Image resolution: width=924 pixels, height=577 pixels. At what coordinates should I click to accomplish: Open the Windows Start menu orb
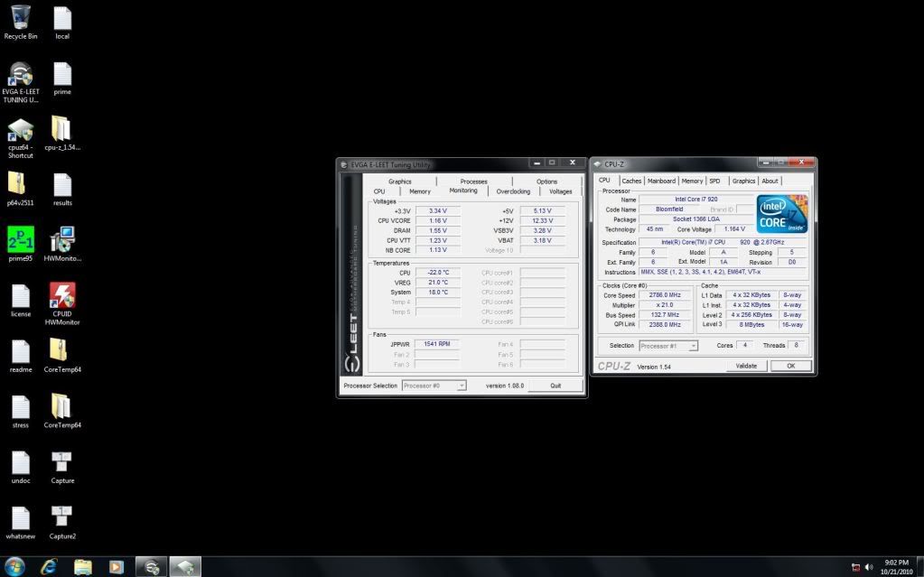tap(14, 566)
